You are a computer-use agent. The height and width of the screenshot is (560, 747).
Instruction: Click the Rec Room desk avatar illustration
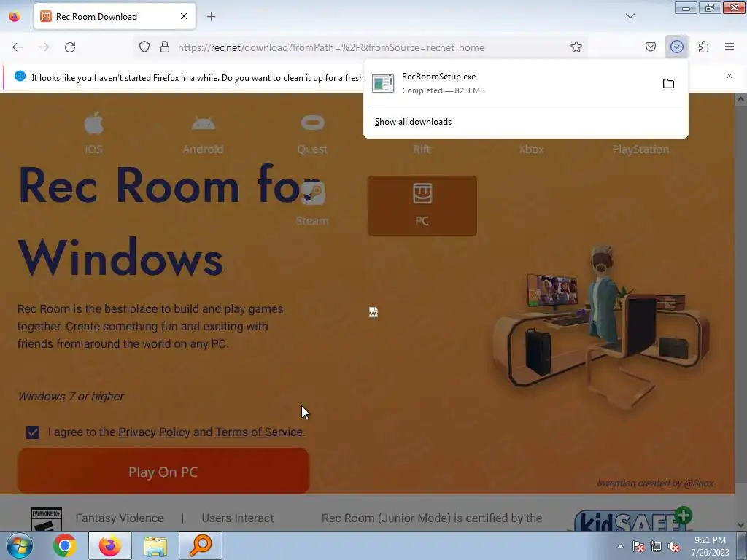click(x=601, y=326)
